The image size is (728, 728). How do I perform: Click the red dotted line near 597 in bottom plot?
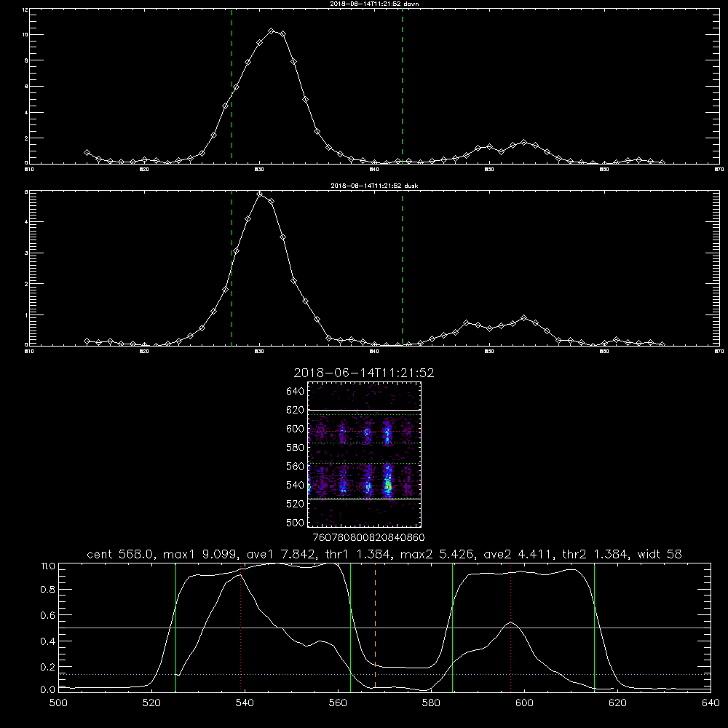(x=511, y=627)
